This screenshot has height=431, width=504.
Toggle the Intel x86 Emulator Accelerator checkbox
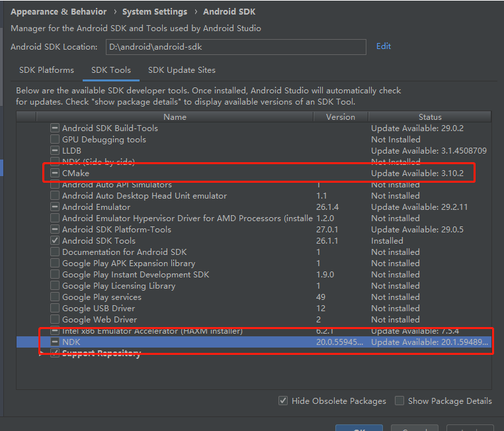point(55,331)
